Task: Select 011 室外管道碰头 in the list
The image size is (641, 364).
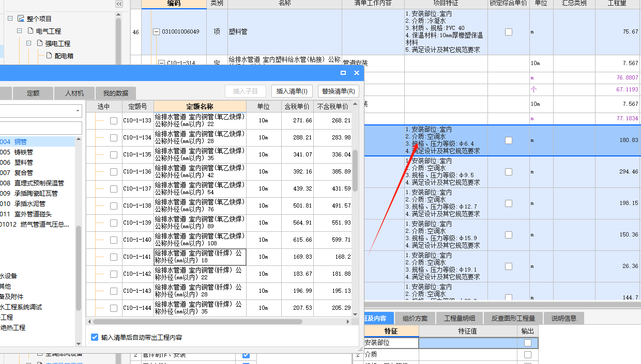Action: [37, 214]
